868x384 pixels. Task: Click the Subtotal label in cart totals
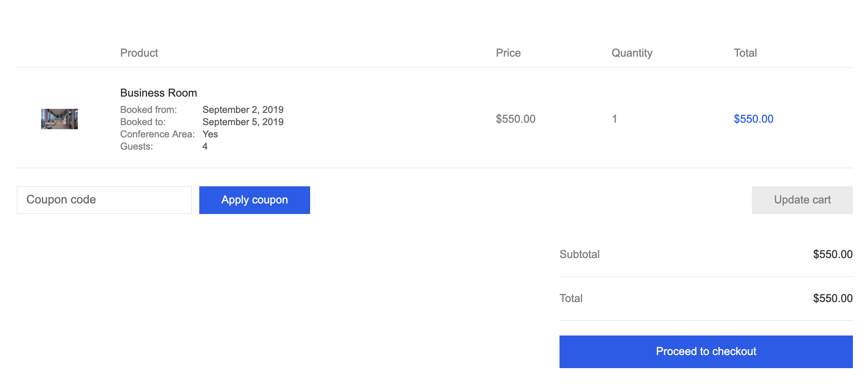click(579, 254)
